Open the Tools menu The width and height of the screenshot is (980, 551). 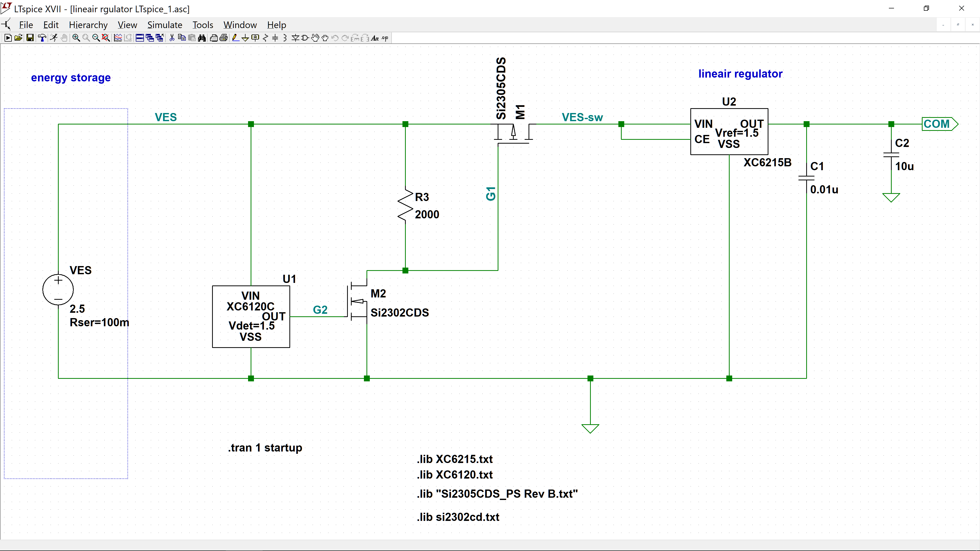(202, 25)
